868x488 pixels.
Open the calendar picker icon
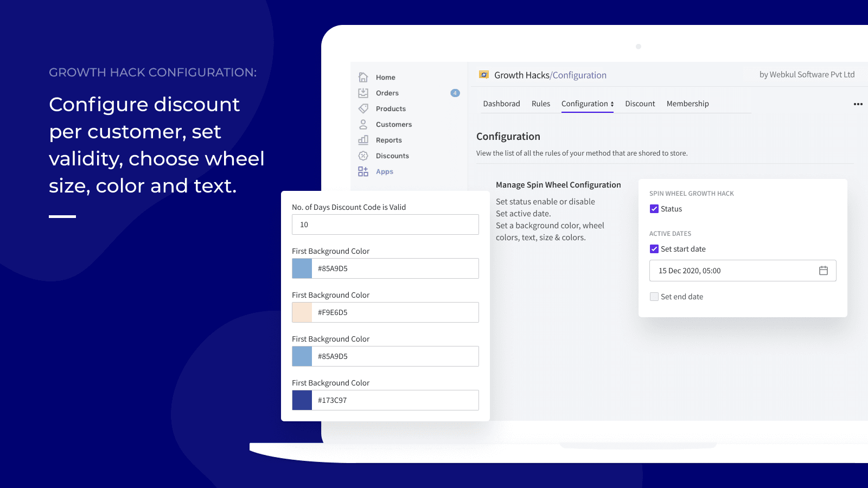point(823,271)
